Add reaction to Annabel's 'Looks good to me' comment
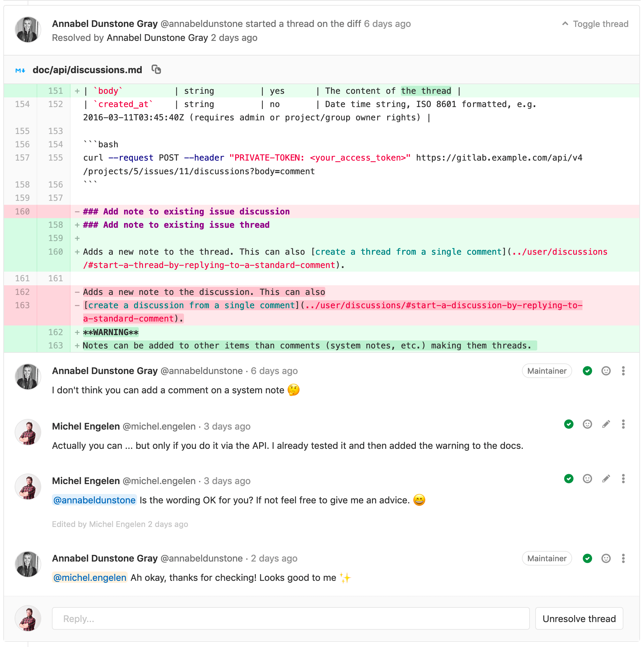 pos(606,559)
